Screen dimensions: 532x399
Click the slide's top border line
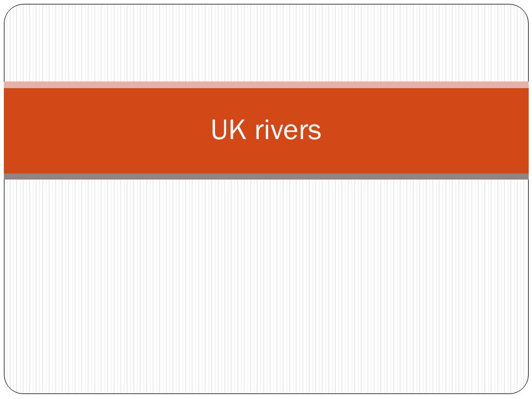pos(266,4)
